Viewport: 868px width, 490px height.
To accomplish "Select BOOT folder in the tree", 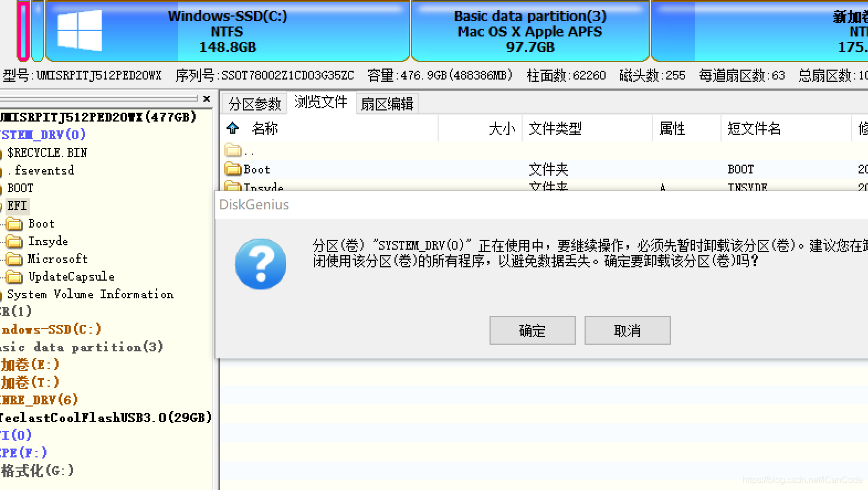I will click(20, 188).
